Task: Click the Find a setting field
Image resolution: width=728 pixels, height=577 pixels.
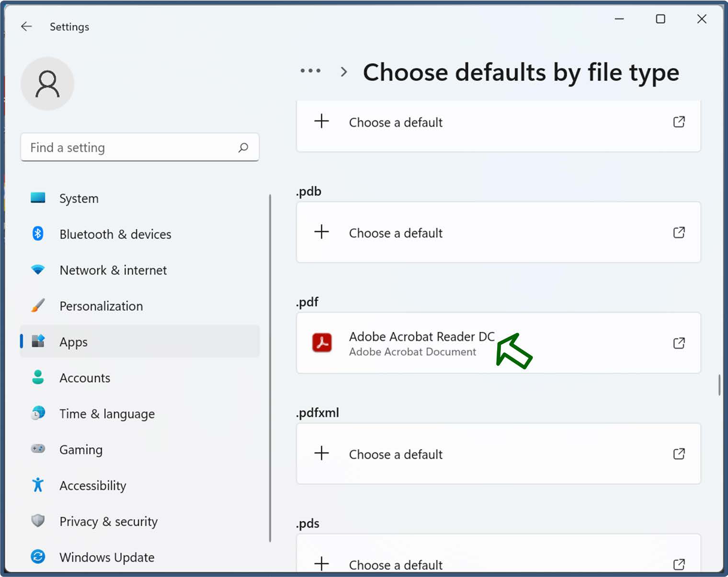Action: [x=140, y=147]
